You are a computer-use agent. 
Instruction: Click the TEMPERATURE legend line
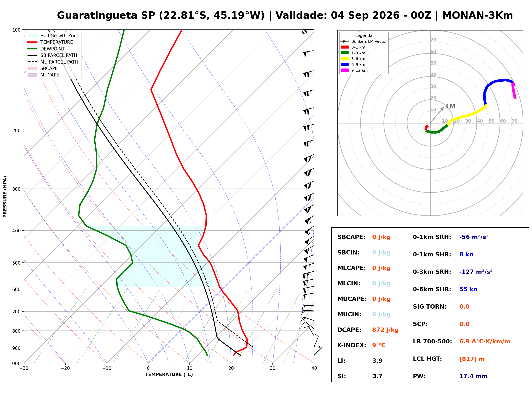coord(32,42)
